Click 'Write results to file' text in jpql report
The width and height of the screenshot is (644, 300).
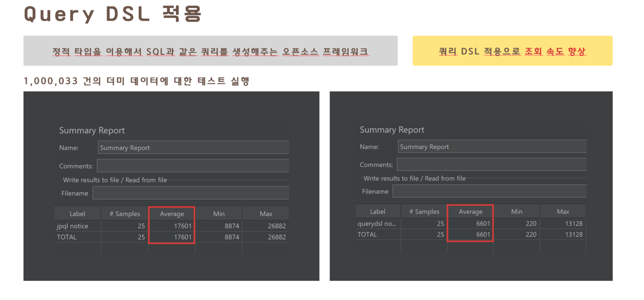(91, 180)
